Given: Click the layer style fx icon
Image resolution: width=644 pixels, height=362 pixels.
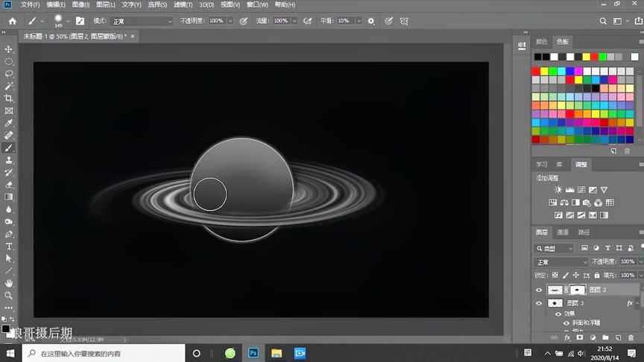Looking at the screenshot, I should tap(567, 337).
